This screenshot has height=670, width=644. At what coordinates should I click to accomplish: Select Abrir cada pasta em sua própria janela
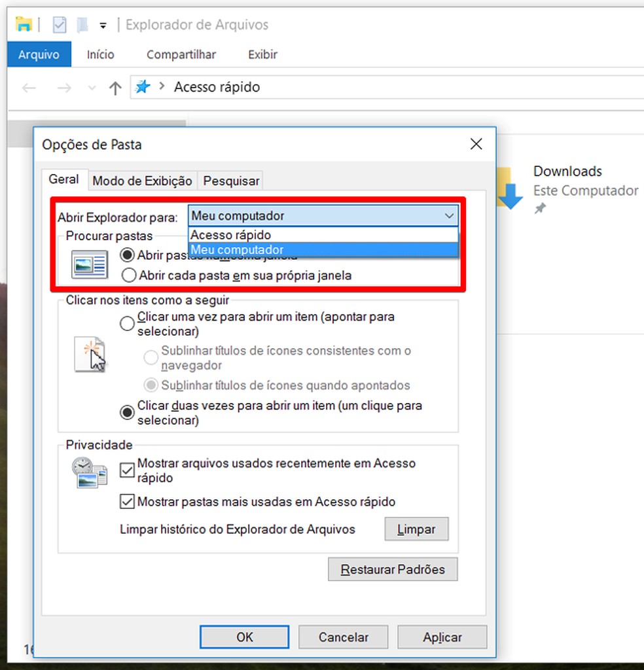coord(237,275)
